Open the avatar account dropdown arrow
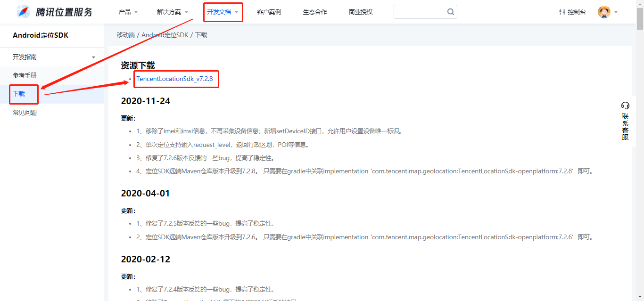The height and width of the screenshot is (301, 644). (x=615, y=11)
